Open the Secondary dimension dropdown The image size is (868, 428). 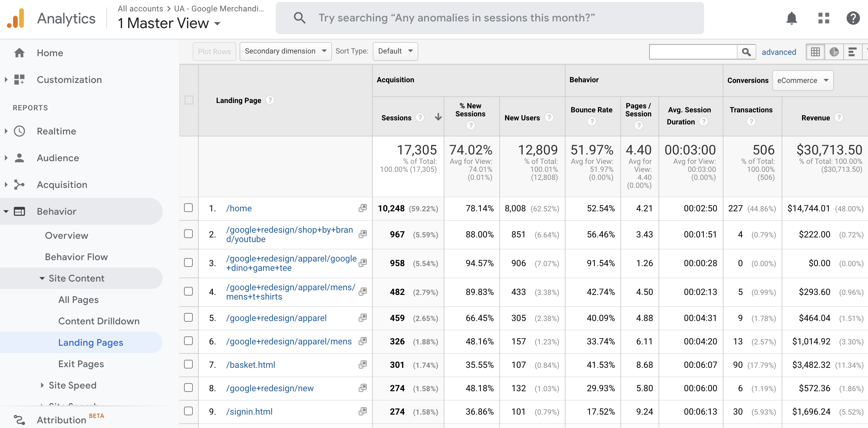(284, 51)
